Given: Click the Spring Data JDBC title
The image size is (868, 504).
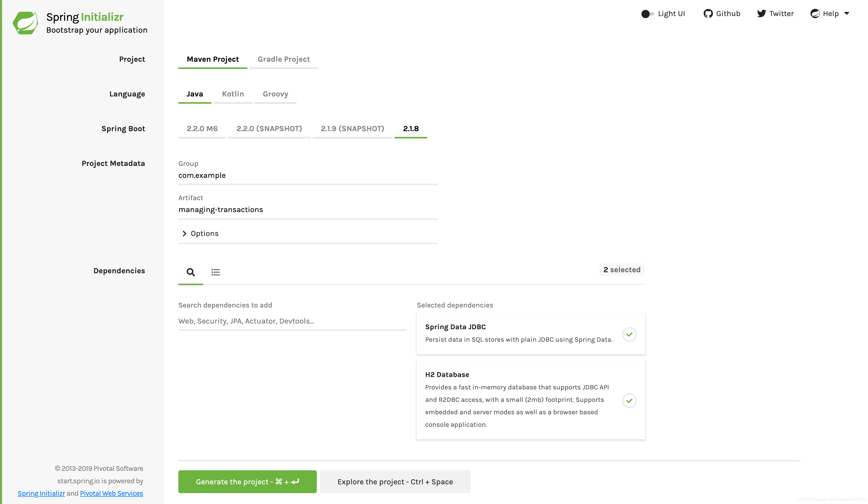Looking at the screenshot, I should 455,327.
